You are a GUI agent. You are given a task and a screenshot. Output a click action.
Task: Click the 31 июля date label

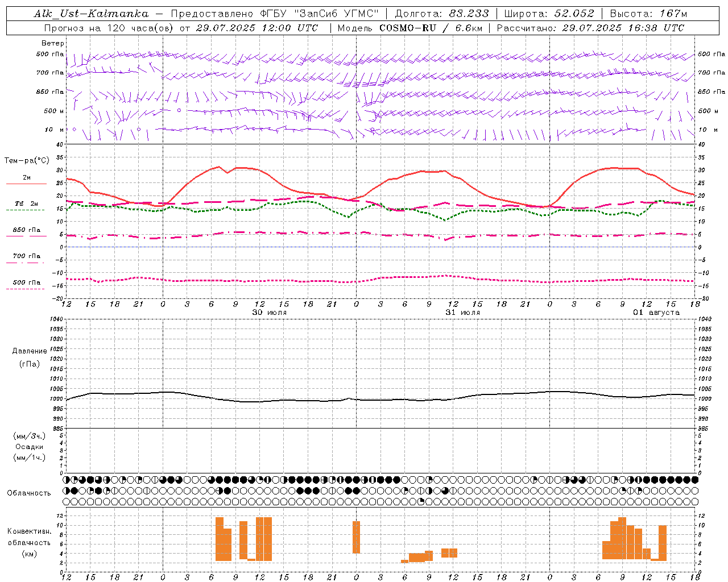click(463, 313)
